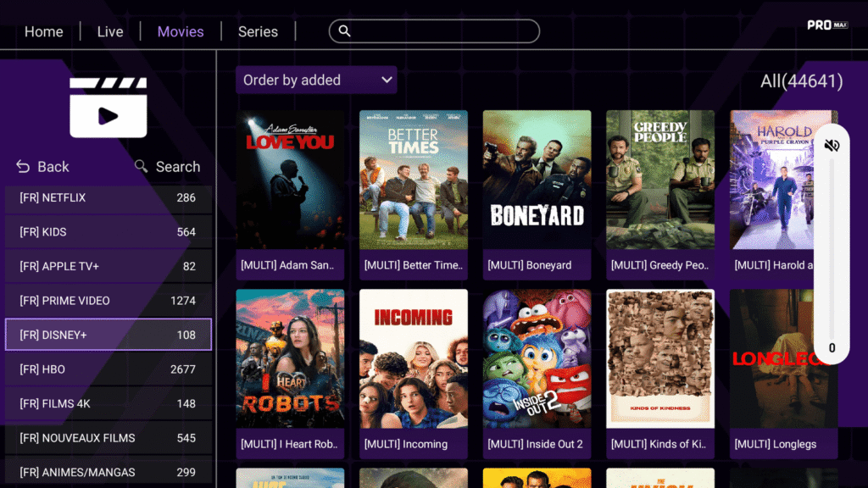
Task: Go to the Live section
Action: click(110, 31)
